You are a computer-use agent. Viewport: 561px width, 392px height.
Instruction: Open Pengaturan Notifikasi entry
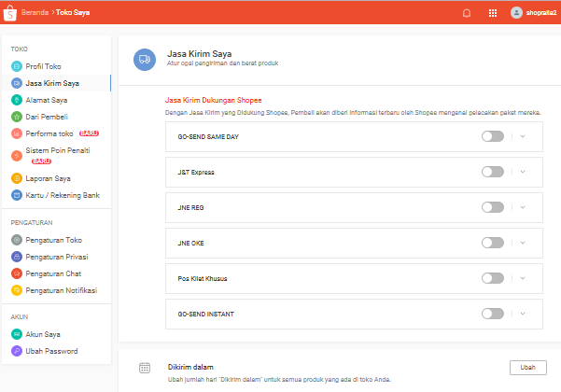(62, 290)
